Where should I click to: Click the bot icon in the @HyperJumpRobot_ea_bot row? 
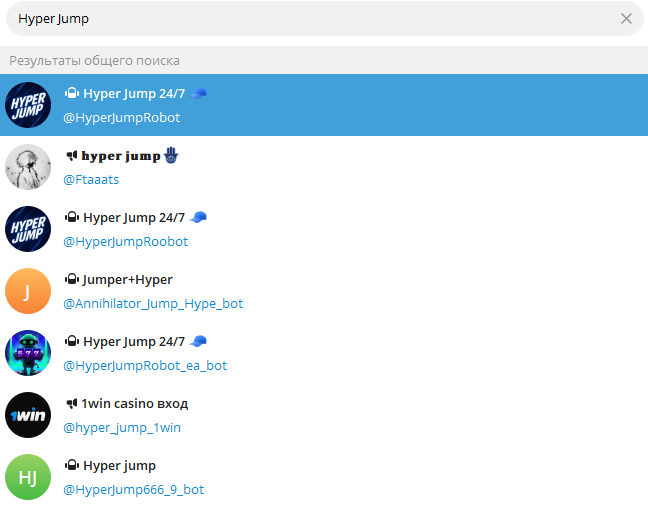(x=71, y=341)
